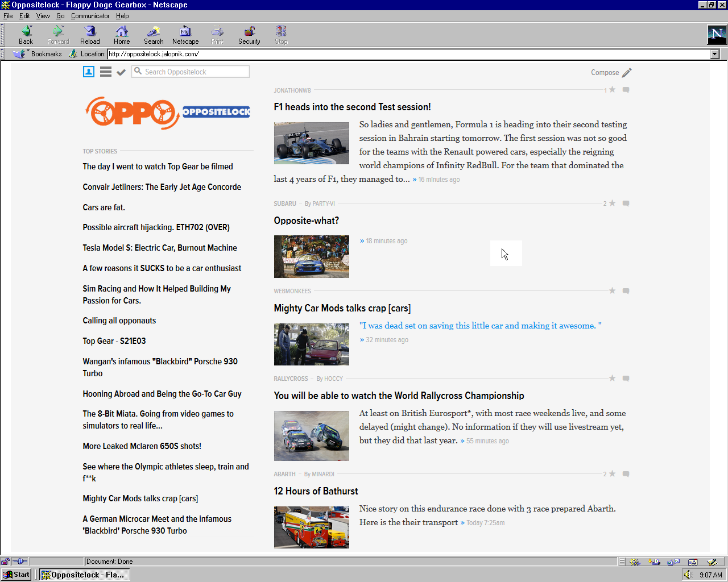Star the World Rallycross post
The height and width of the screenshot is (582, 728).
(613, 378)
